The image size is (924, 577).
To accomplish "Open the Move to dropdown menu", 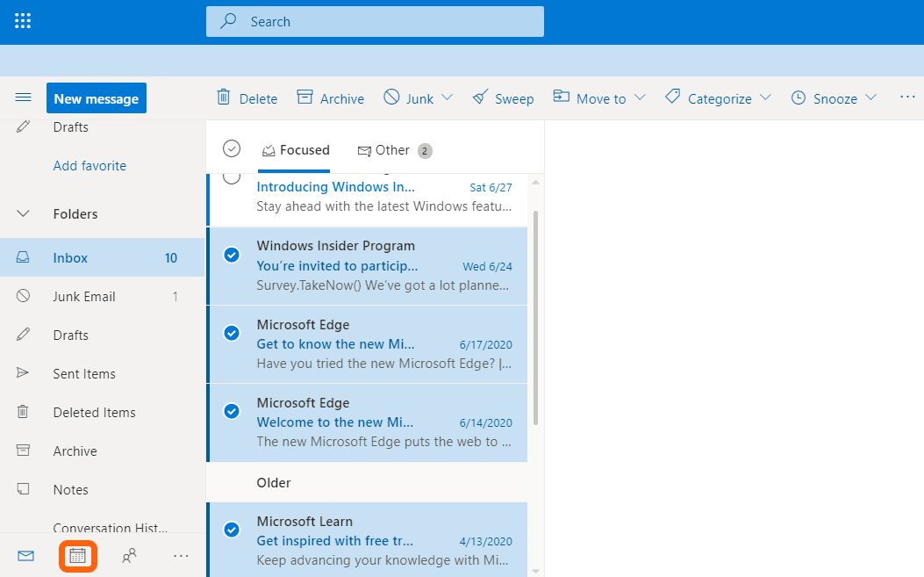I will pos(640,97).
